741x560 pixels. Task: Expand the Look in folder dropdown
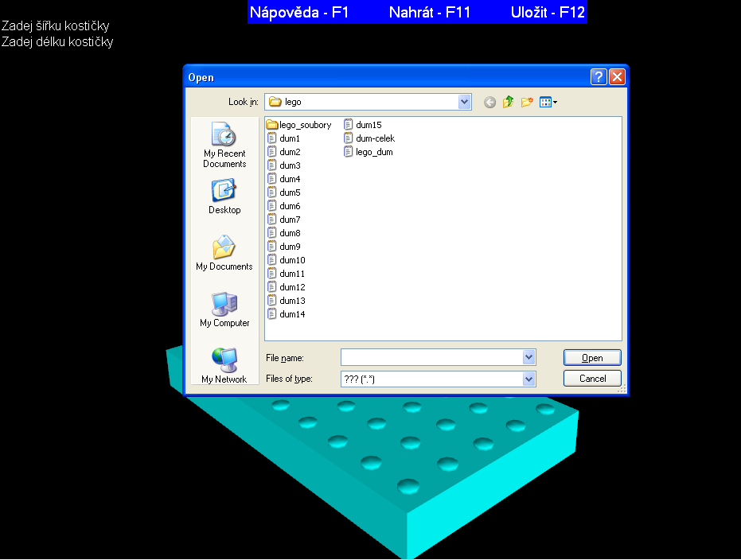(465, 102)
